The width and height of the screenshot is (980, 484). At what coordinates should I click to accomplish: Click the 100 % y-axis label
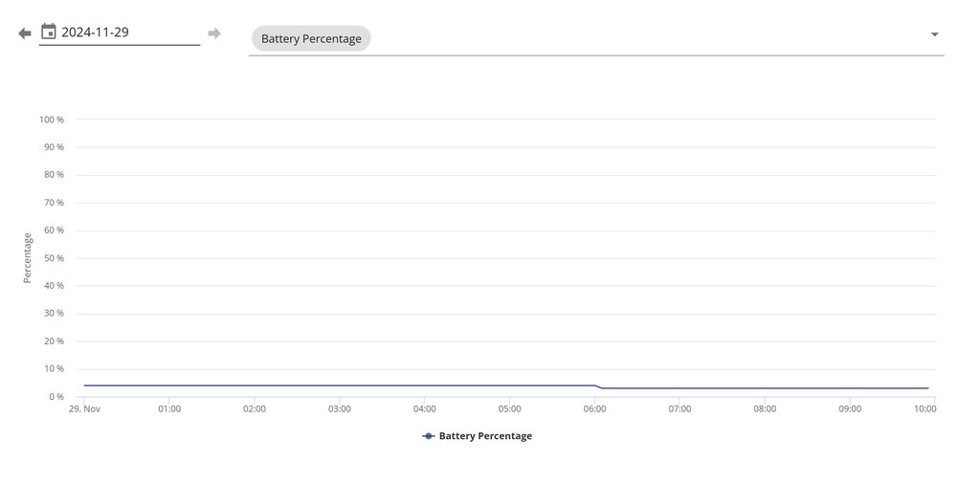point(52,120)
